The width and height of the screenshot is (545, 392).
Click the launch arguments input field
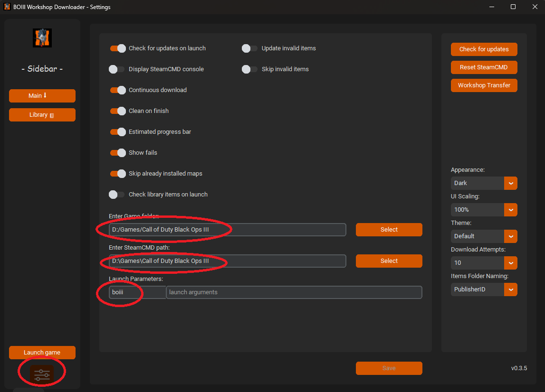click(294, 292)
